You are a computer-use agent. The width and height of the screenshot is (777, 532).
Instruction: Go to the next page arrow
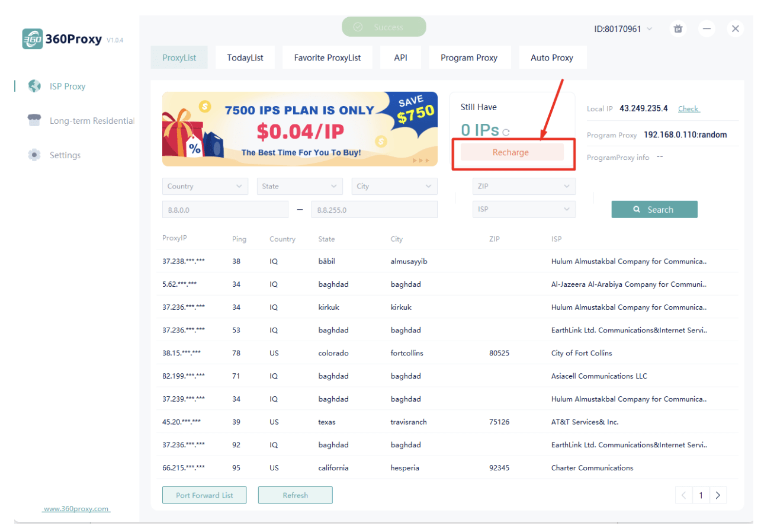pos(718,495)
